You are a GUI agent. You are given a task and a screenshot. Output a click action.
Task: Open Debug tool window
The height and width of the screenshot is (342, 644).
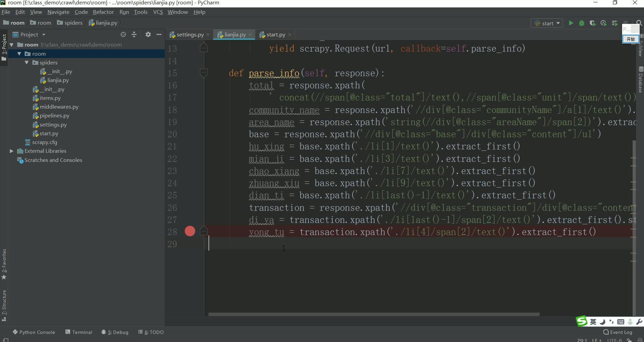(115, 332)
